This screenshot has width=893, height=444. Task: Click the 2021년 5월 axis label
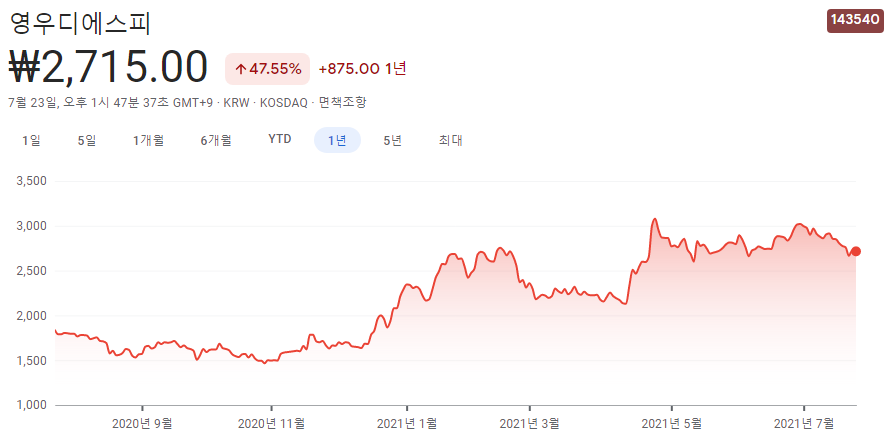coord(671,424)
